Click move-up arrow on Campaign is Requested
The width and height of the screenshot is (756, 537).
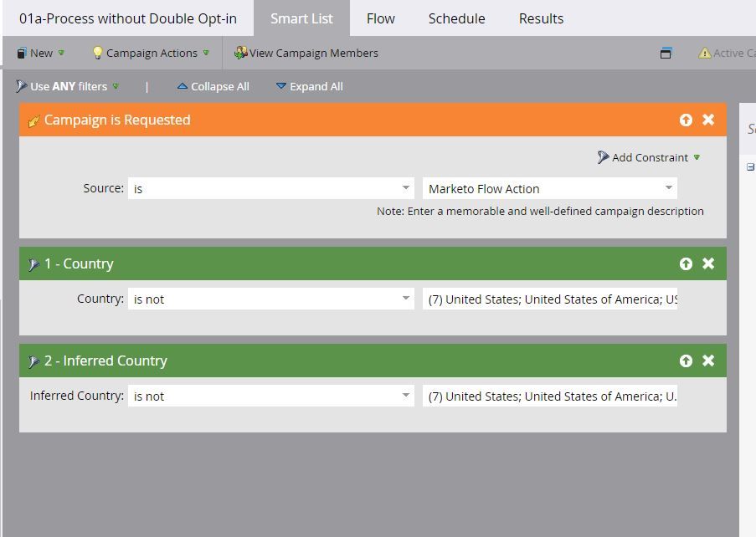pos(686,120)
